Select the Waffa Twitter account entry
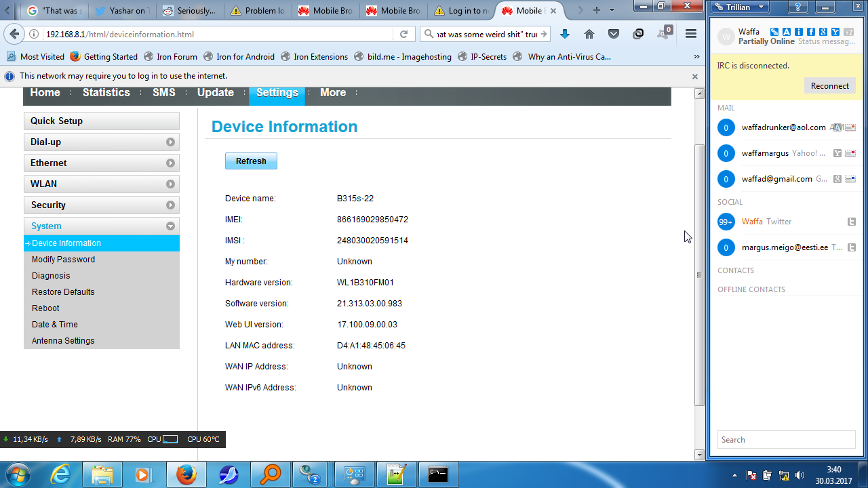 click(787, 222)
